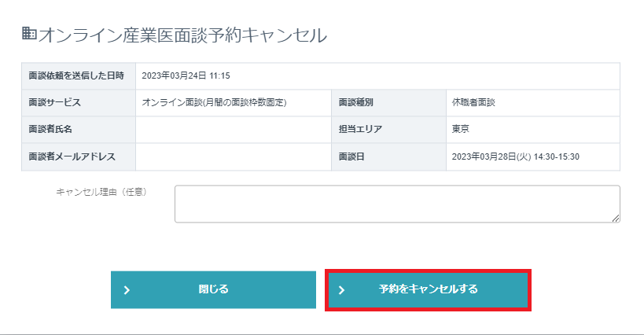Screen dimensions: 644x335
Task: Click the 東京 area value
Action: coord(461,129)
